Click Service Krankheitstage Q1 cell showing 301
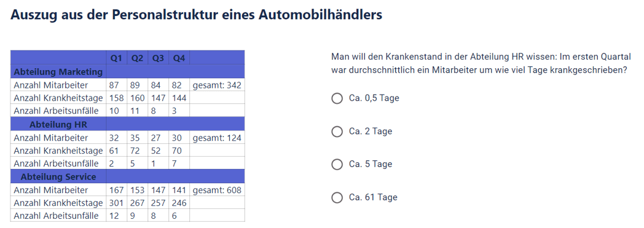The image size is (644, 228). (x=117, y=203)
